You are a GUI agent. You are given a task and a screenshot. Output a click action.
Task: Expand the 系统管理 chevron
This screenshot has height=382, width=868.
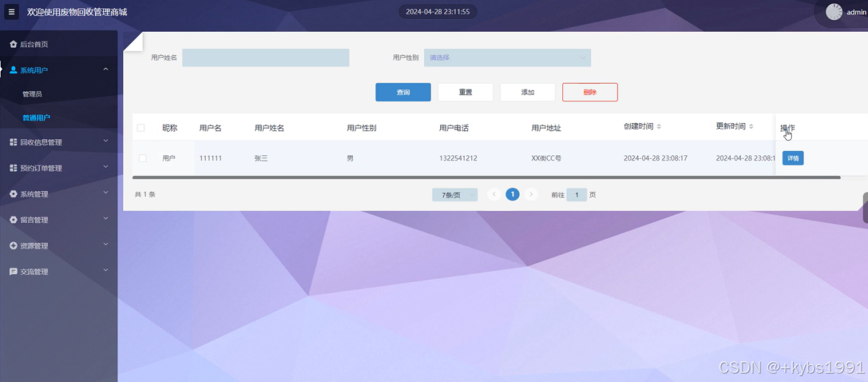(106, 193)
